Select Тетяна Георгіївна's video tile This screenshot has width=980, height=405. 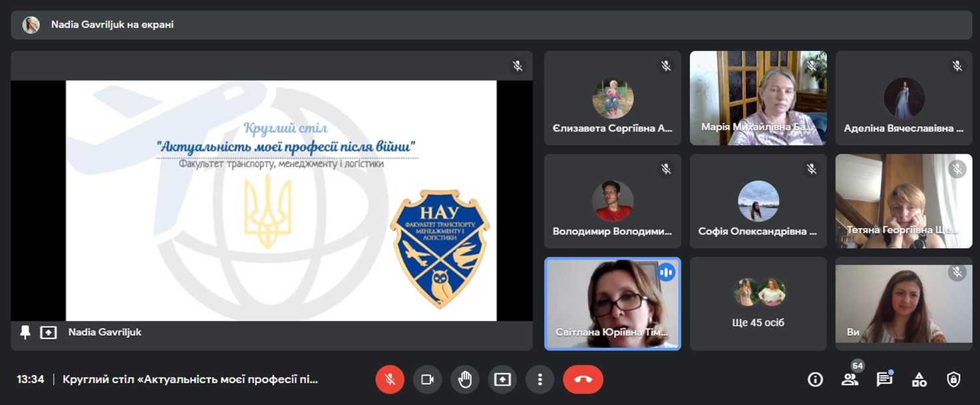903,201
